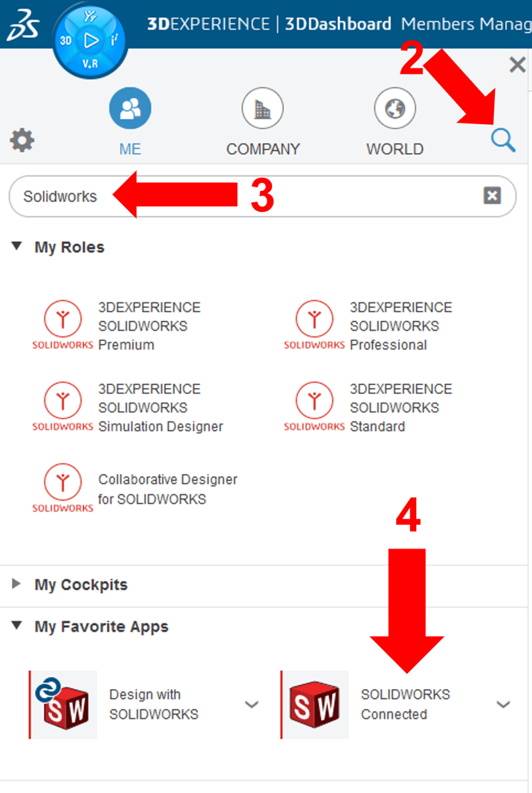This screenshot has height=793, width=532.
Task: Open the SOLIDWORKS Connected dropdown chevron
Action: 502,704
